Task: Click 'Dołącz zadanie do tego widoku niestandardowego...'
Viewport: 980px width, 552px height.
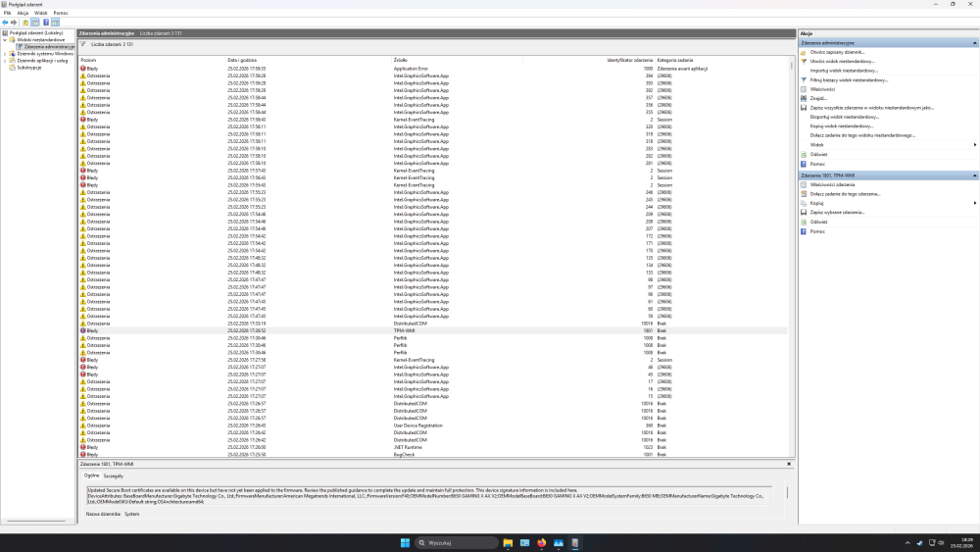Action: [862, 135]
